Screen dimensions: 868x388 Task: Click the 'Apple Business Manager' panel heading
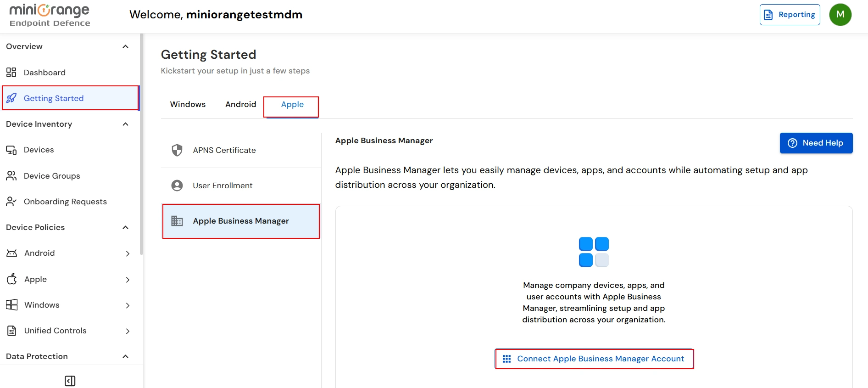click(384, 141)
